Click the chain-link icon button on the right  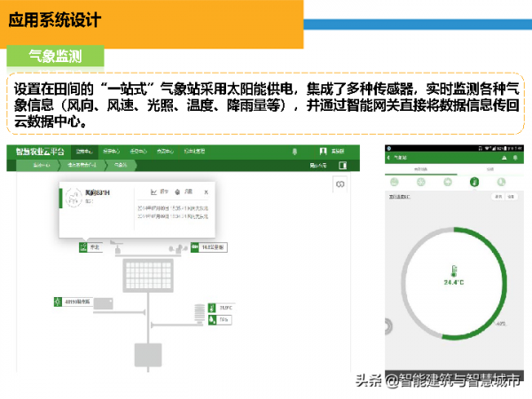tap(340, 184)
